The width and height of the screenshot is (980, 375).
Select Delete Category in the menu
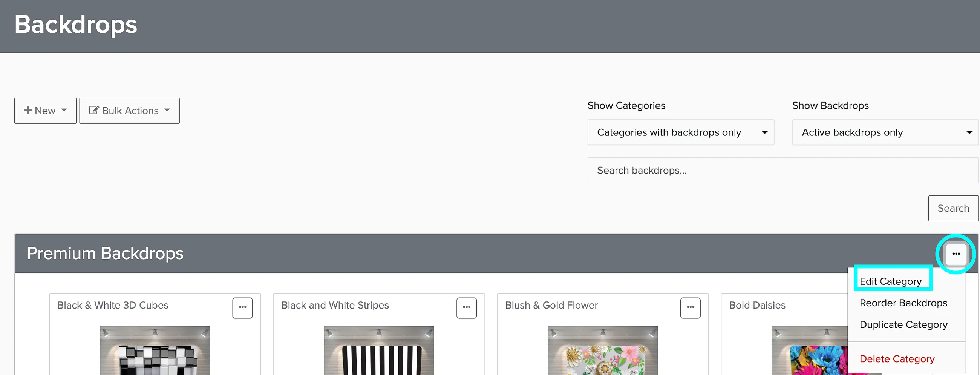[897, 359]
